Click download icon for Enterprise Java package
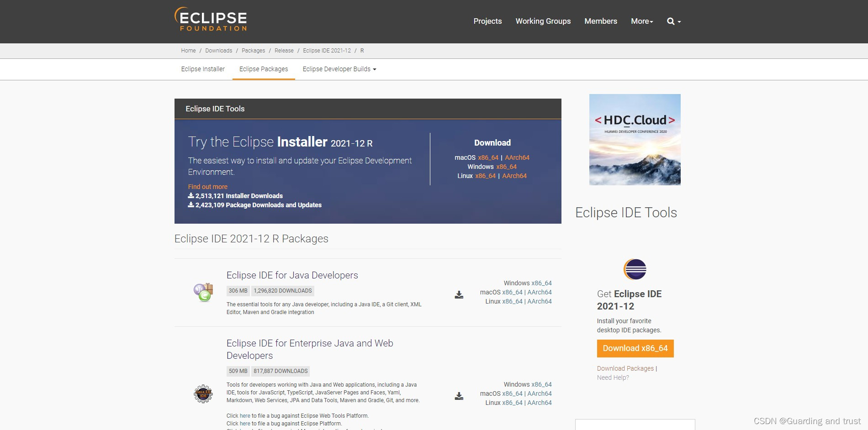The width and height of the screenshot is (868, 430). click(x=459, y=396)
